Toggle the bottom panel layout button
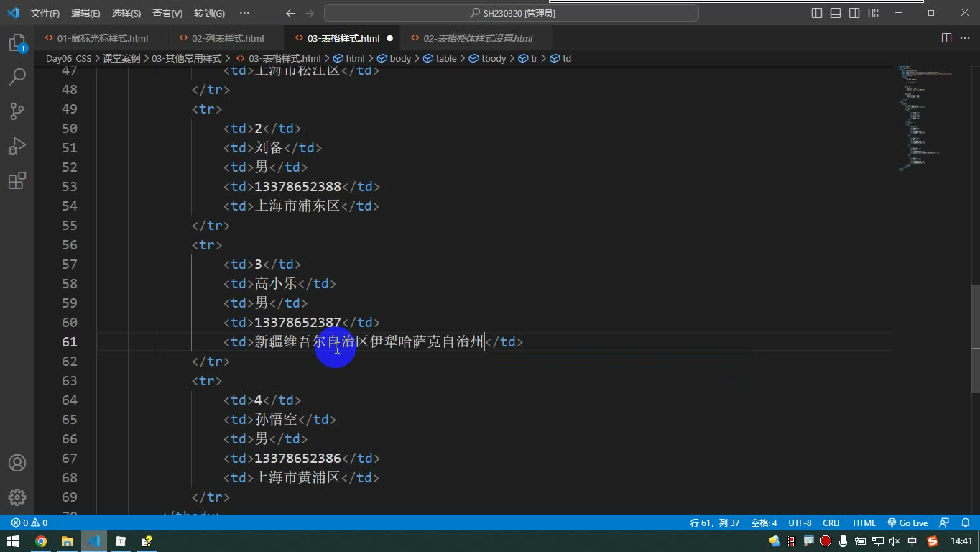The width and height of the screenshot is (980, 552). (x=836, y=13)
